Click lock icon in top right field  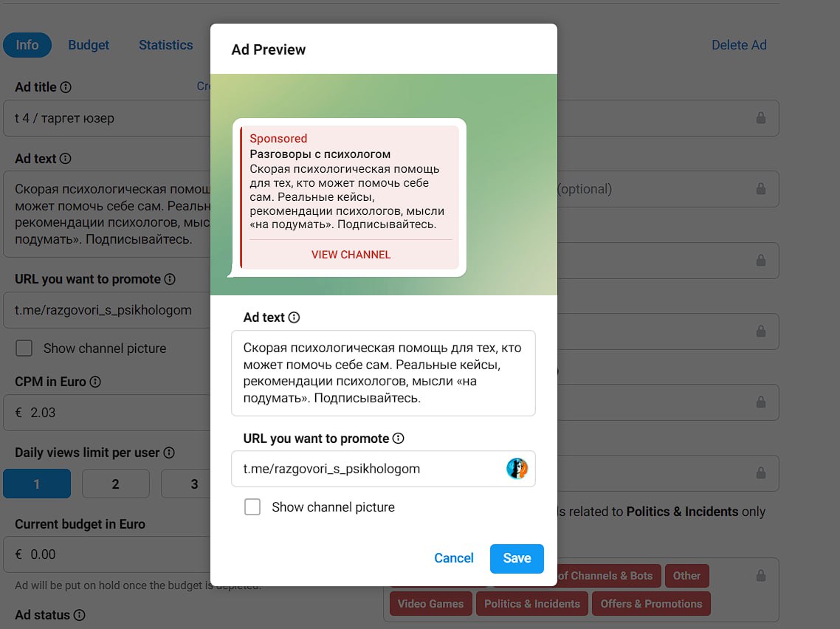coord(760,118)
